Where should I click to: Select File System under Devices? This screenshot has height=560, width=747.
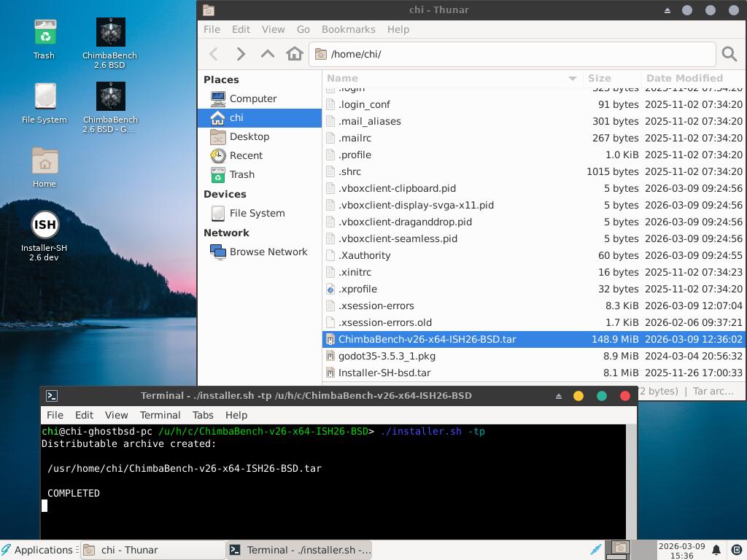pos(257,213)
